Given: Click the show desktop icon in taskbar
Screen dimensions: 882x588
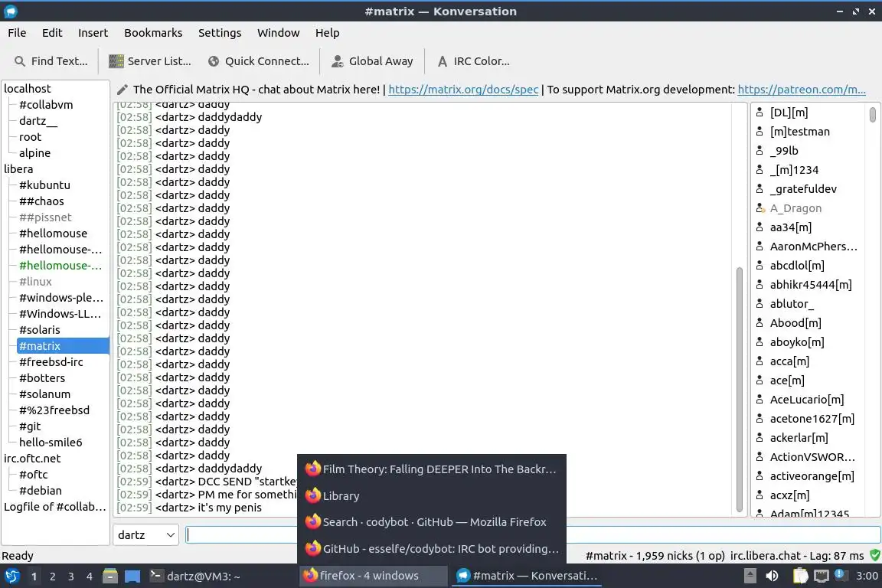Looking at the screenshot, I should coord(132,577).
